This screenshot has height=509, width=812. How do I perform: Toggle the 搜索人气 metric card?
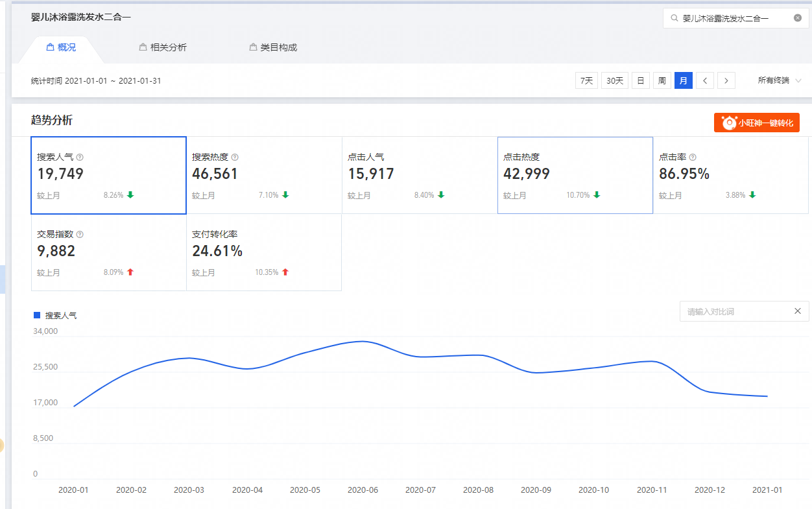[108, 175]
